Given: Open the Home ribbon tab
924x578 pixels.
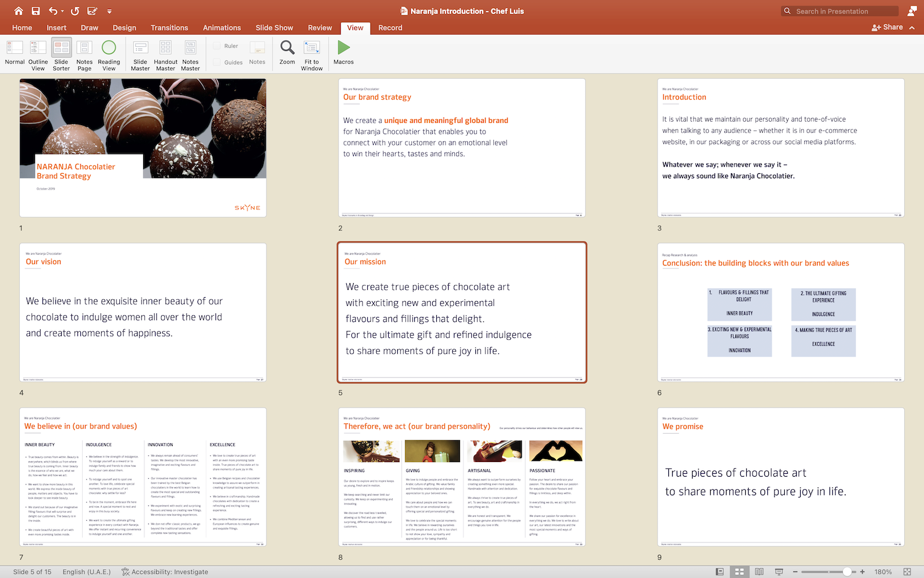Looking at the screenshot, I should [22, 28].
